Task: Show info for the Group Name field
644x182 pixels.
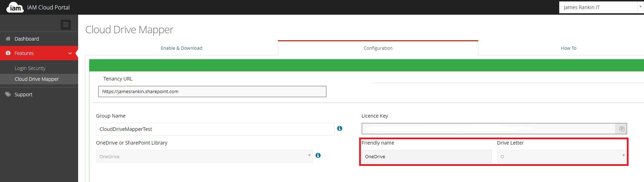Action: tap(340, 128)
